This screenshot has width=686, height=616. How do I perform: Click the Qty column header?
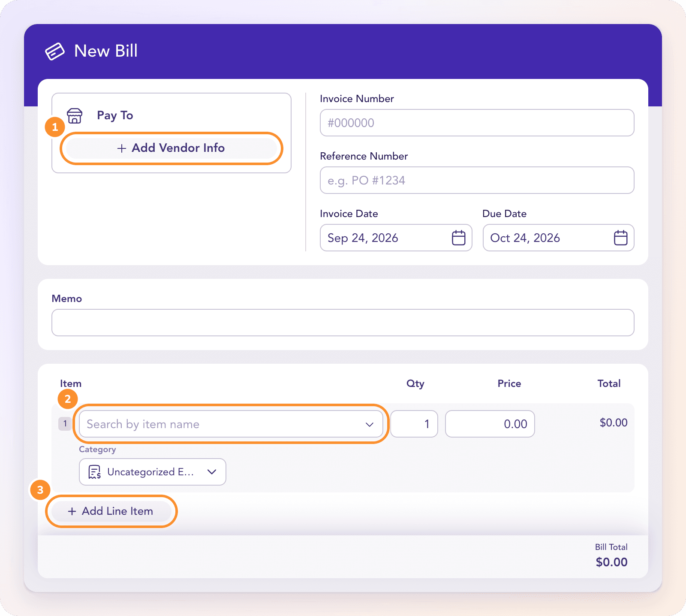(x=415, y=383)
